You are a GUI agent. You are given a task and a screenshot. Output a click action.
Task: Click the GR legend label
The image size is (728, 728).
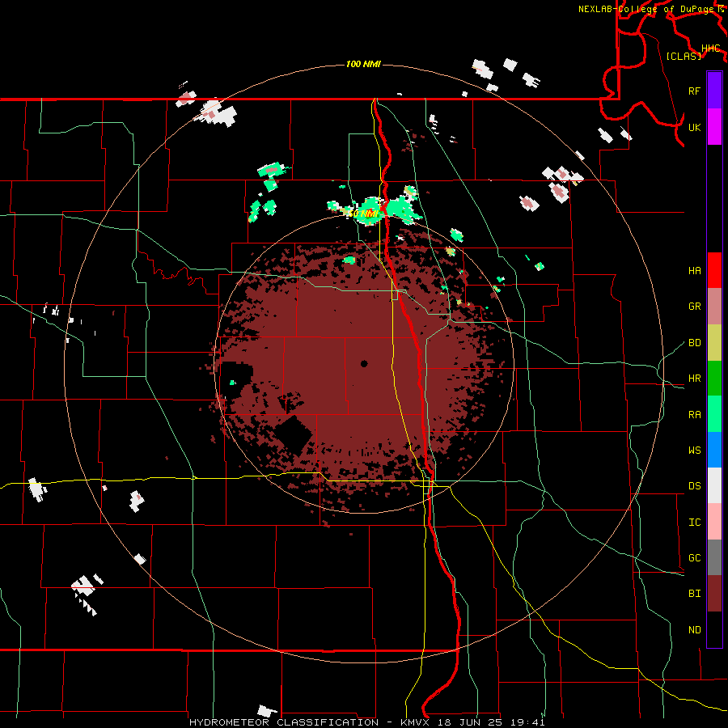pos(694,307)
